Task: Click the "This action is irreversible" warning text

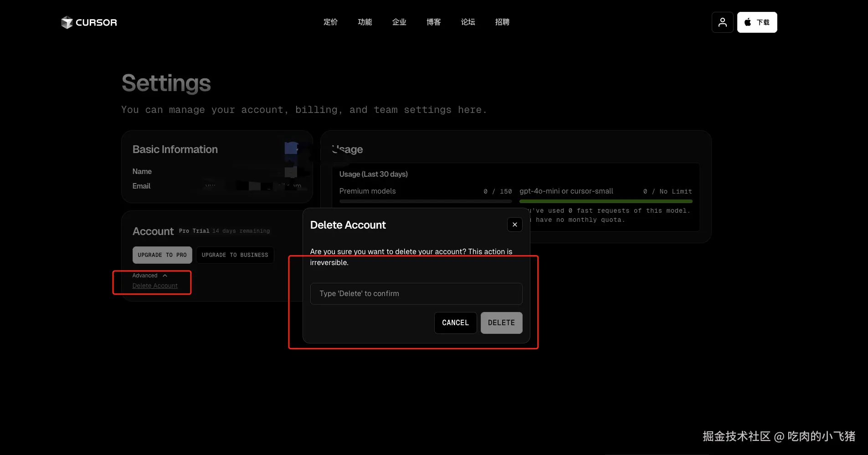Action: click(x=411, y=257)
